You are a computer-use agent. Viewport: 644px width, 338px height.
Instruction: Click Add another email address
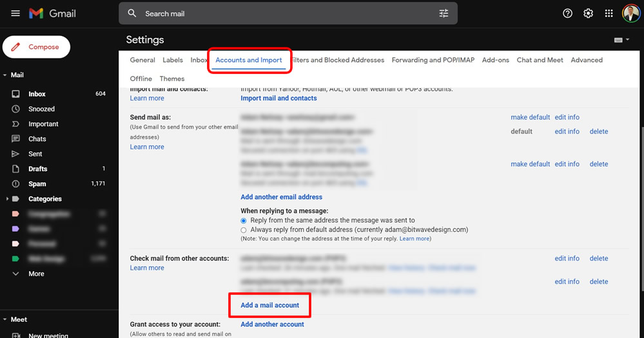281,197
